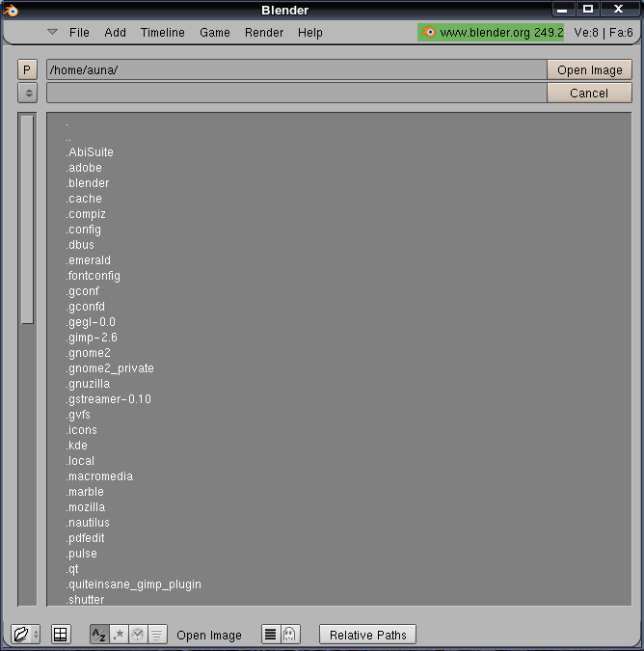This screenshot has width=644, height=651.
Task: Select the .mozilla folder
Action: click(86, 507)
